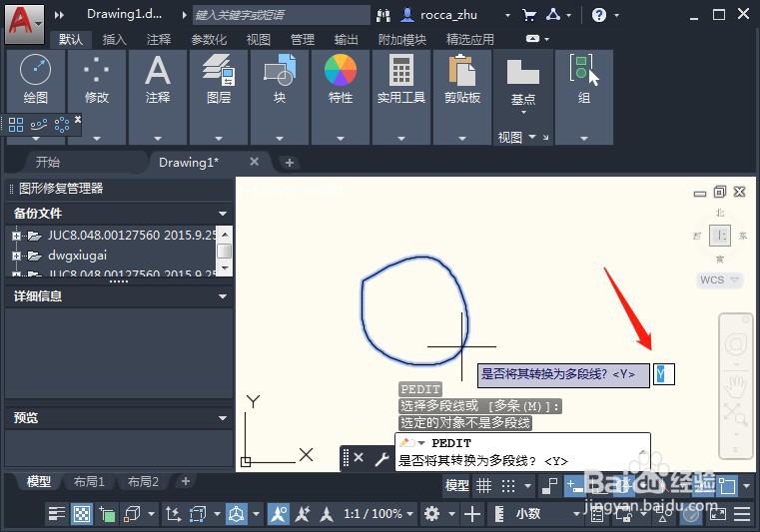760x532 pixels.
Task: Switch to the 布局1 layout tab
Action: pos(89,481)
